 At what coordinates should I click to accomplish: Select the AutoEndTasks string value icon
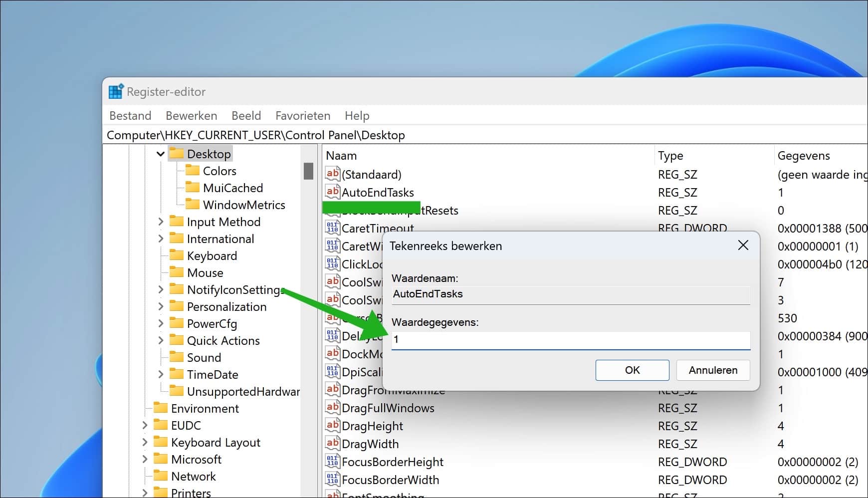[332, 192]
